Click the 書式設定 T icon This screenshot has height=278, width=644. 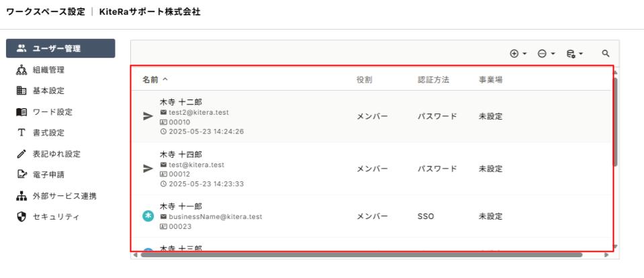coord(21,133)
